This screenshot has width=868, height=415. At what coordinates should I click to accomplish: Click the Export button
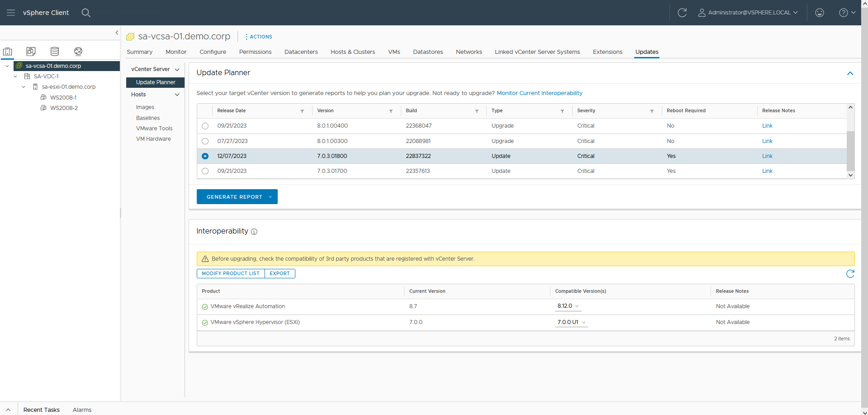pyautogui.click(x=280, y=273)
